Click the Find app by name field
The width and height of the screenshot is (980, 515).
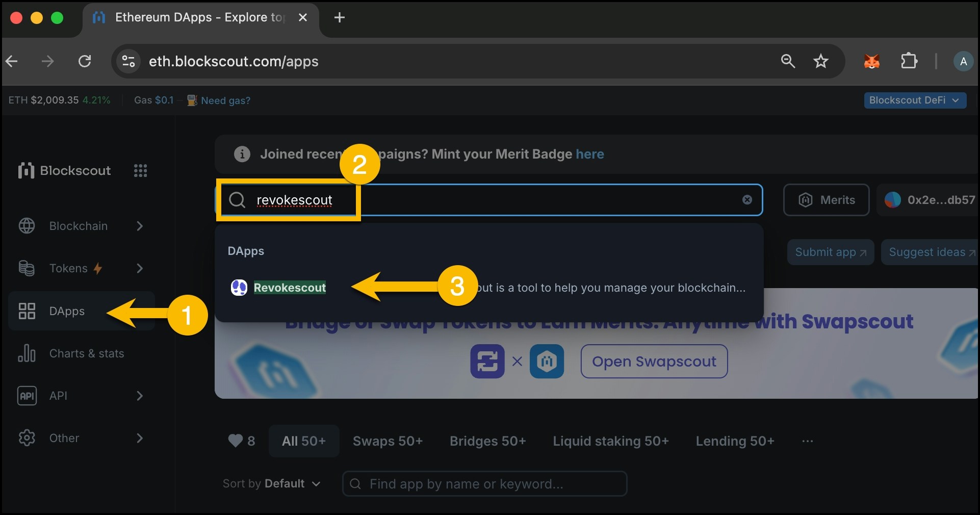coord(484,484)
